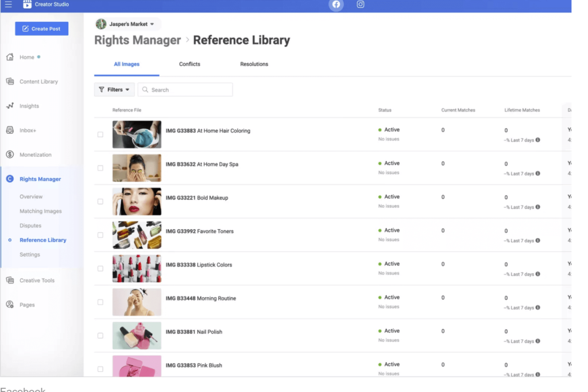
Task: Switch to the Conflicts tab
Action: pos(189,64)
